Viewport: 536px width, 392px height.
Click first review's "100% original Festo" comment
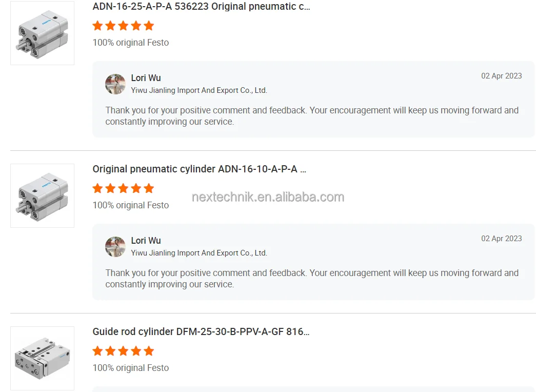(x=130, y=43)
